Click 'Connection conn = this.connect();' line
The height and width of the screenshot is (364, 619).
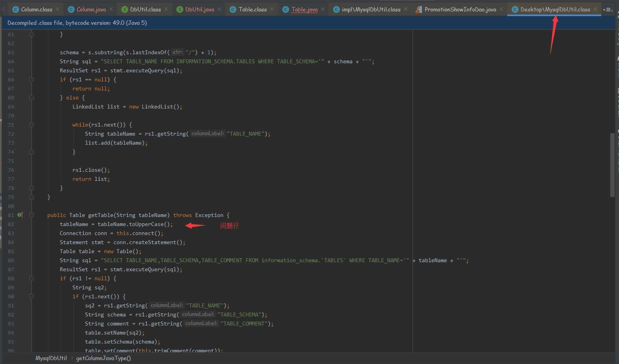[x=111, y=233]
